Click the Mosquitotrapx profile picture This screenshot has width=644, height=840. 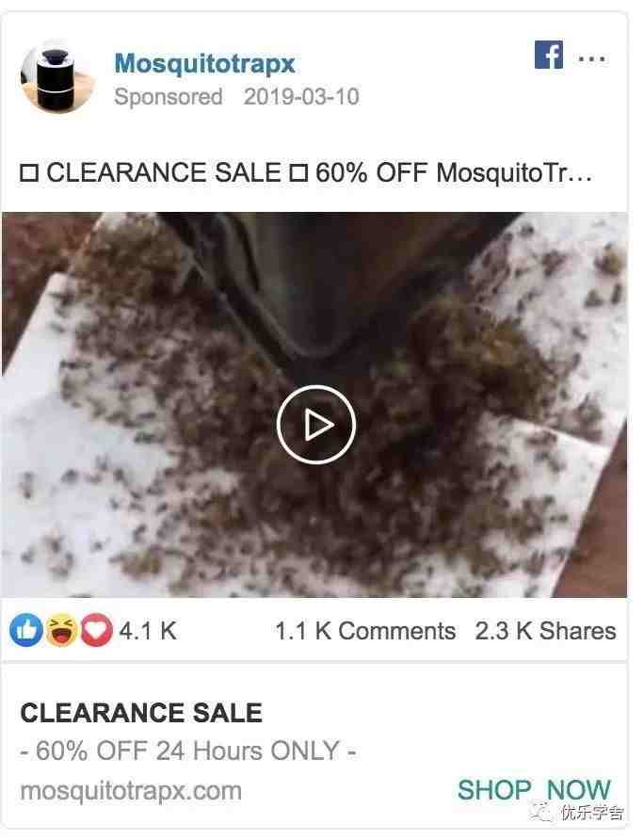(57, 77)
